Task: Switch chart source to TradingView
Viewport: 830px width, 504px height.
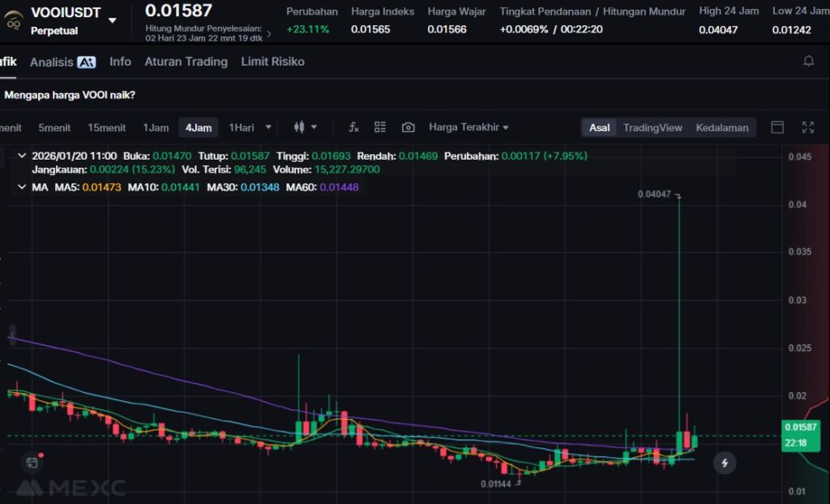Action: click(652, 127)
